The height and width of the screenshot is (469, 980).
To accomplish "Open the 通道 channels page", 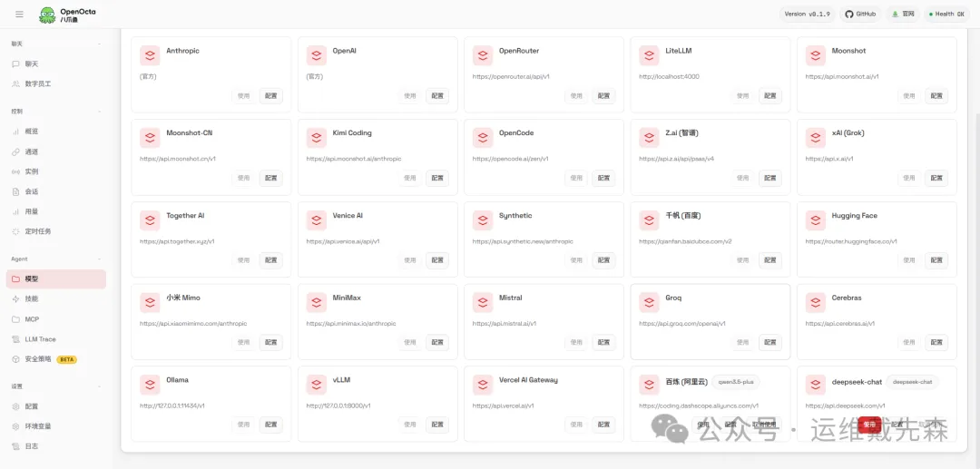I will [x=55, y=151].
